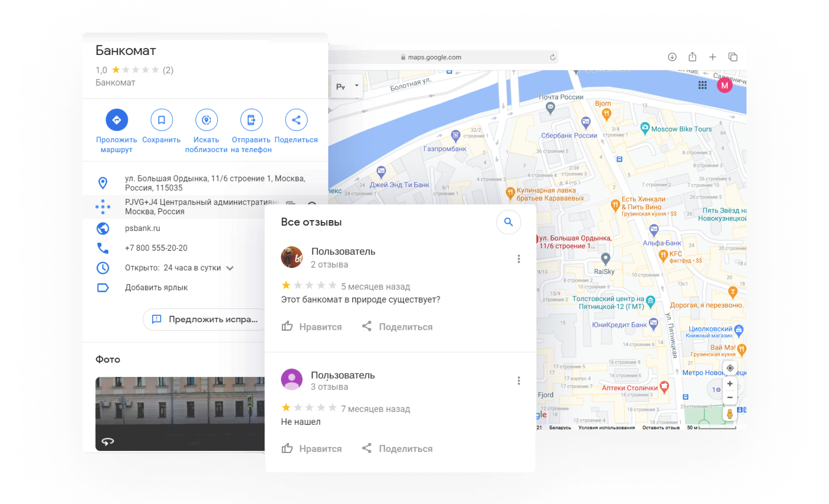
Task: Click the search icon in Все отзывы
Action: (508, 222)
